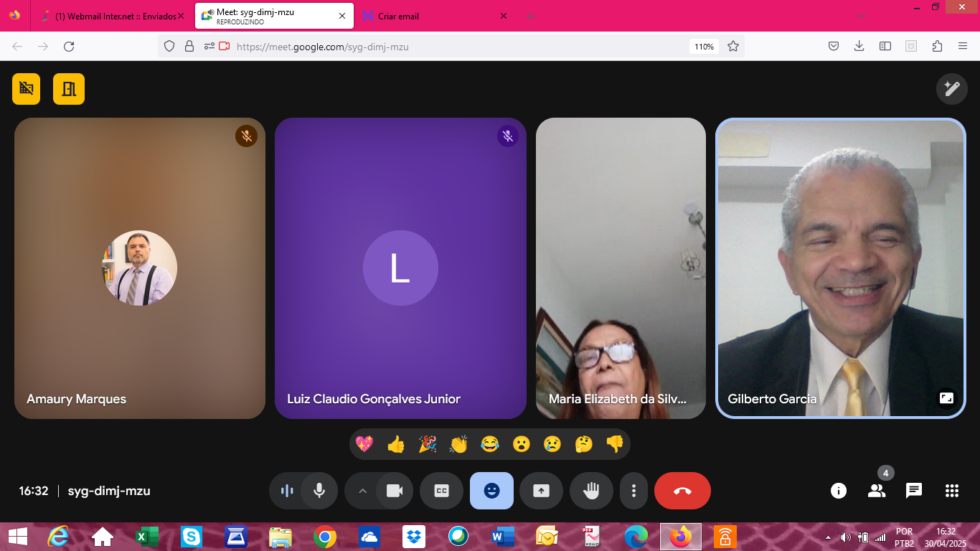Close the emoji reactions bar

pyautogui.click(x=491, y=491)
